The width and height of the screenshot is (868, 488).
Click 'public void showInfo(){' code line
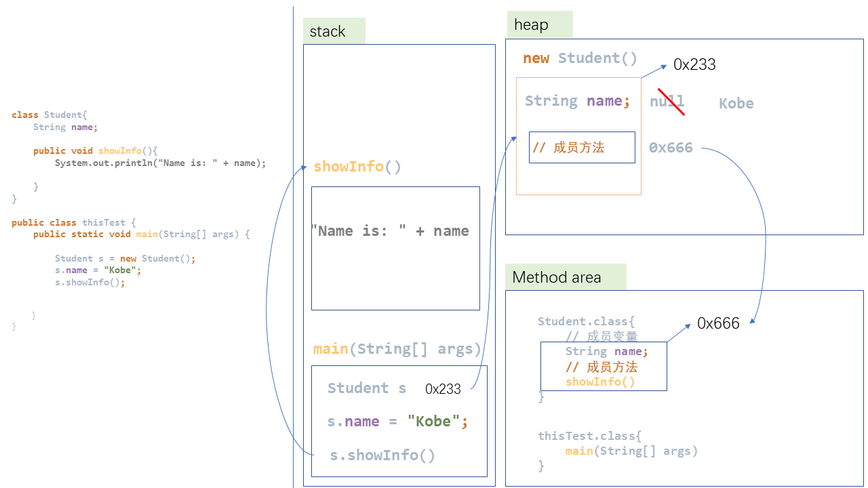[95, 150]
